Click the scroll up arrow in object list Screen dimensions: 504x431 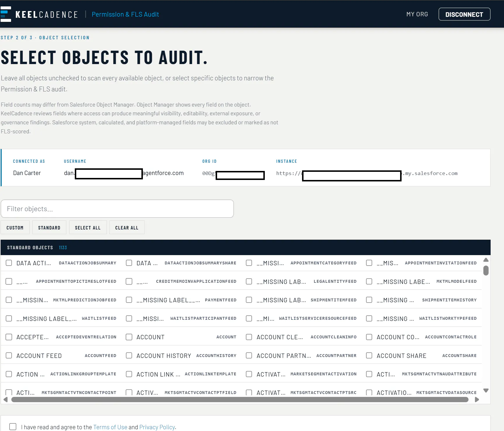coord(486,260)
